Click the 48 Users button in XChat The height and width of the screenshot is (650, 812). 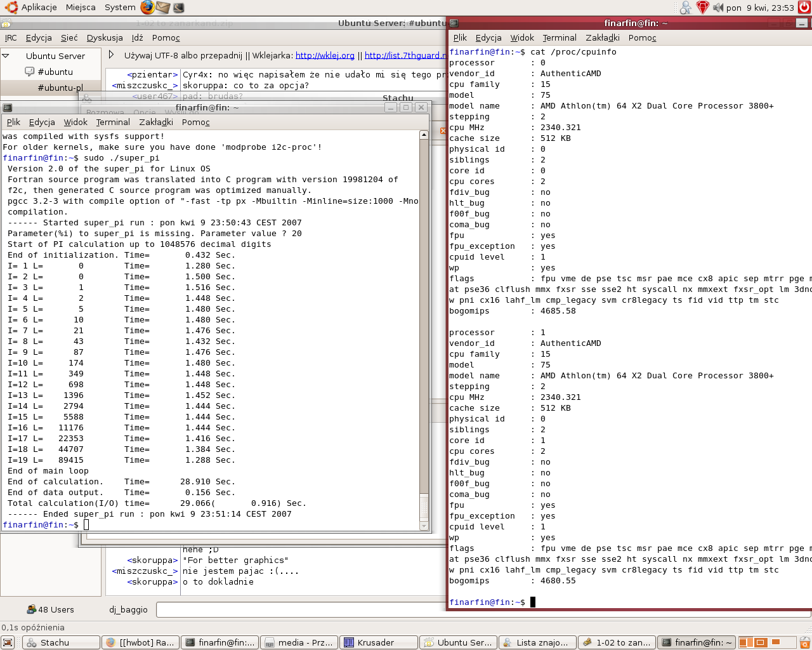tap(51, 609)
